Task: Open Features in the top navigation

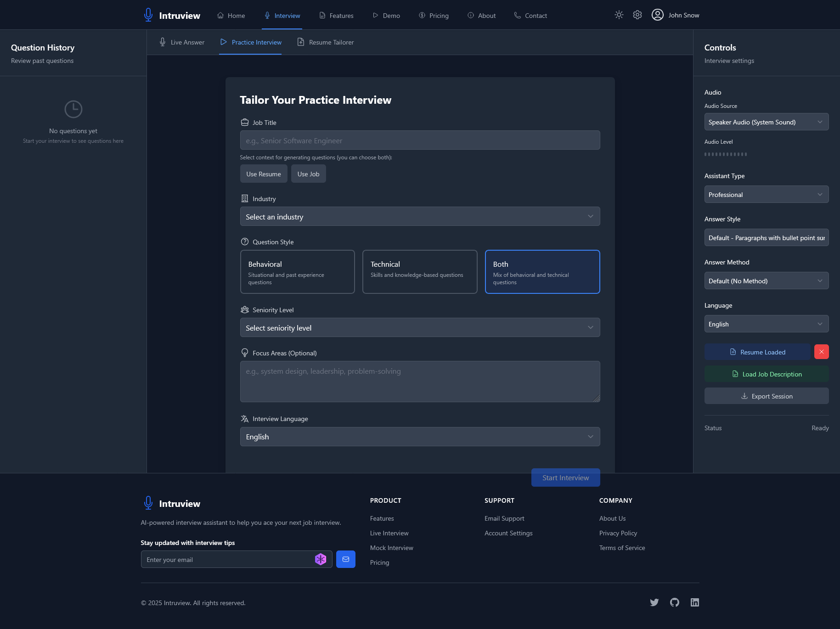Action: click(336, 16)
